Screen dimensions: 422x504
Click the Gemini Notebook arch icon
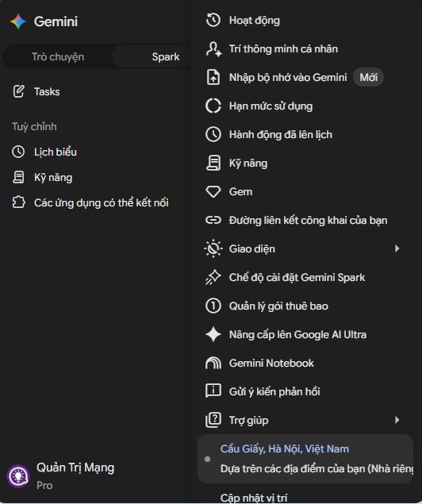[213, 364]
